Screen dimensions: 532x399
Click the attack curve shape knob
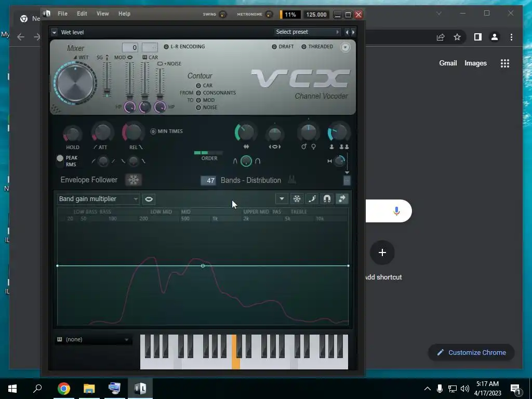point(103,161)
